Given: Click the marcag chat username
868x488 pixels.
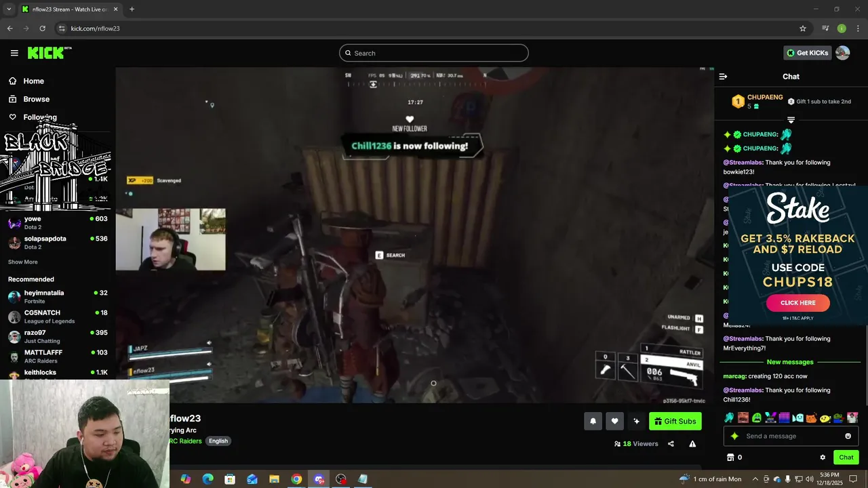Looking at the screenshot, I should [x=734, y=376].
